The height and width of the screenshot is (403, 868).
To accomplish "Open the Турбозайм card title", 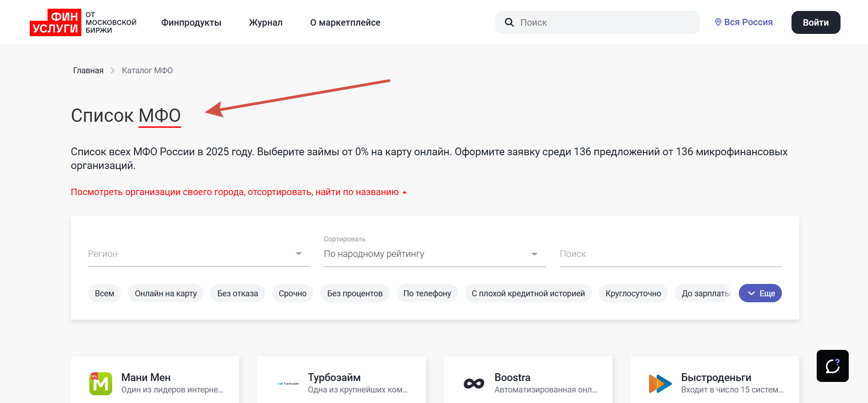I will pos(334,377).
